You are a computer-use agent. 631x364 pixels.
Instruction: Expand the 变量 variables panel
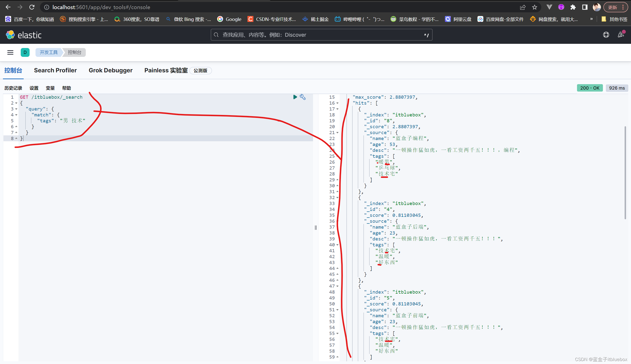[50, 88]
